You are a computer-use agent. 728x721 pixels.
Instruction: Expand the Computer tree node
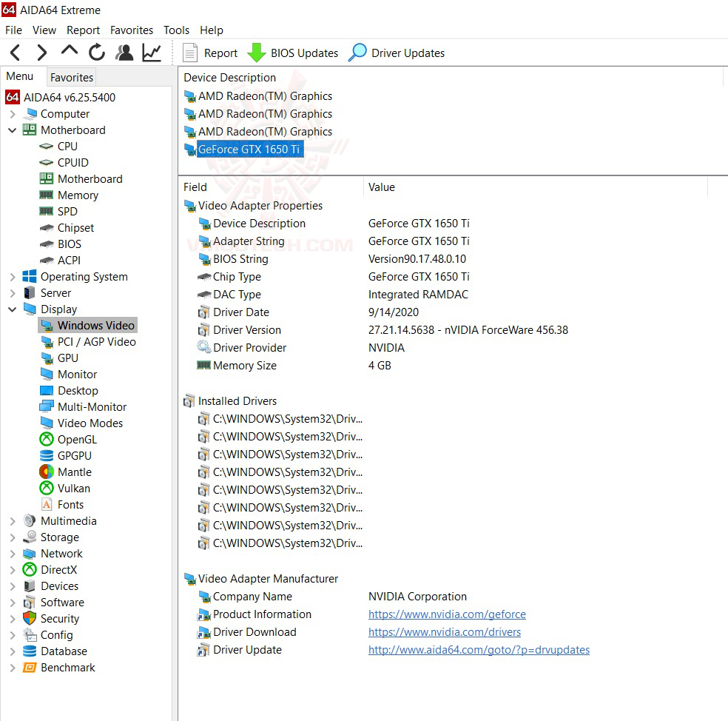(x=13, y=114)
